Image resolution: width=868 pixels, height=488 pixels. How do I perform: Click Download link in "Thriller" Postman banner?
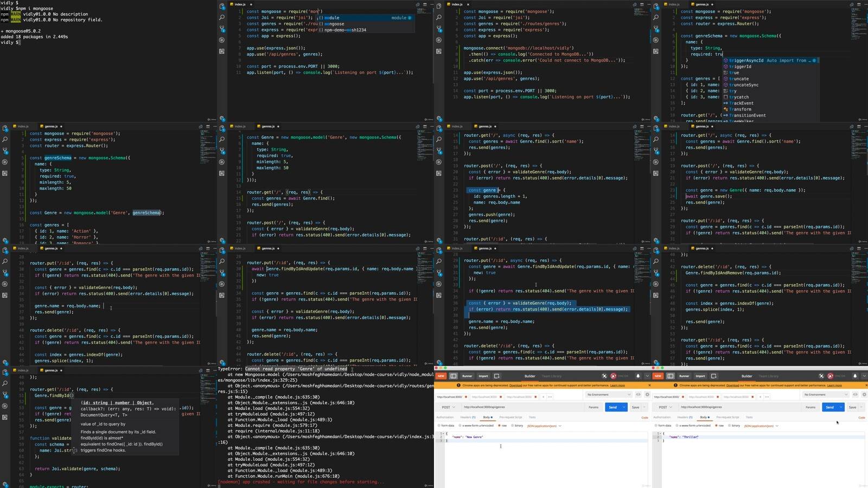(732, 386)
